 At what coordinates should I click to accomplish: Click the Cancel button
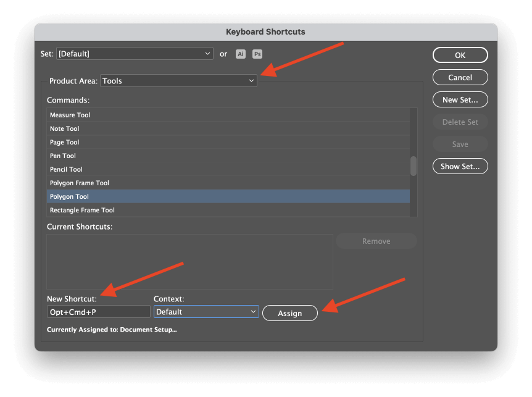pos(460,77)
